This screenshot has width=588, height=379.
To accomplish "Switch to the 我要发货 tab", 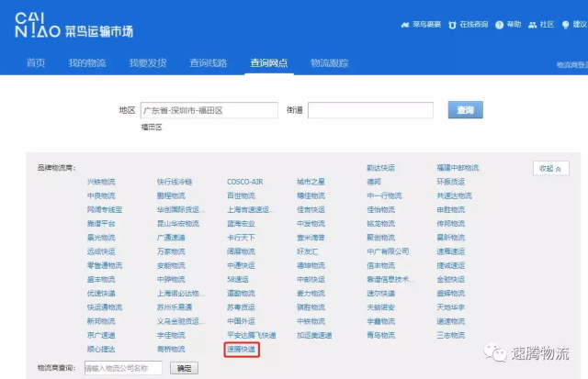I will click(147, 63).
